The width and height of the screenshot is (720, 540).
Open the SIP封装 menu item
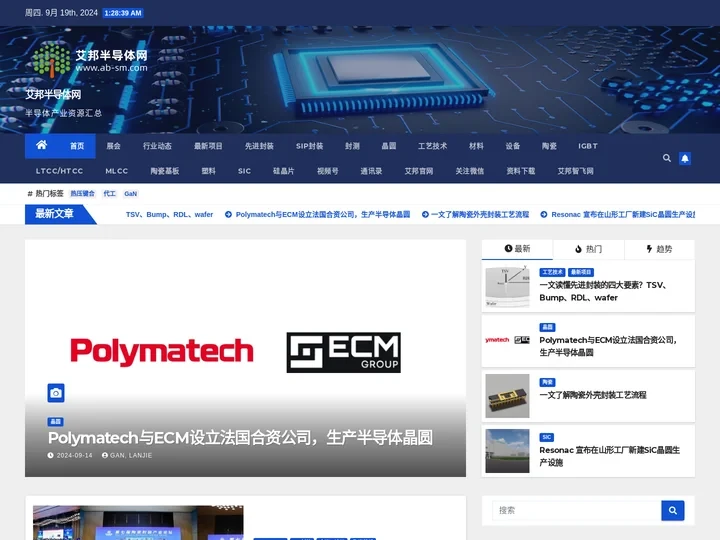(309, 146)
